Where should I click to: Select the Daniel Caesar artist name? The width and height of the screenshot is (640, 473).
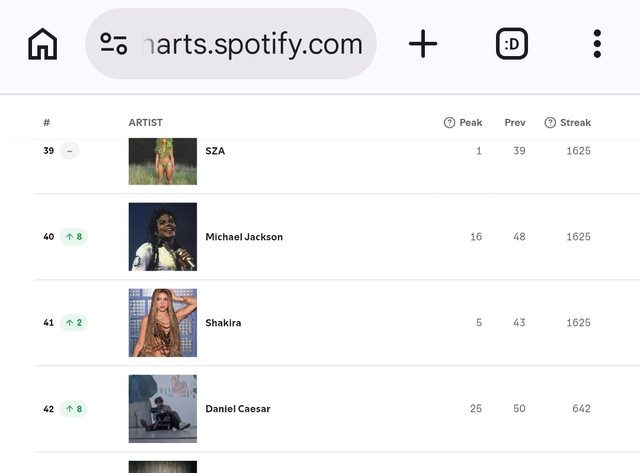pyautogui.click(x=238, y=409)
